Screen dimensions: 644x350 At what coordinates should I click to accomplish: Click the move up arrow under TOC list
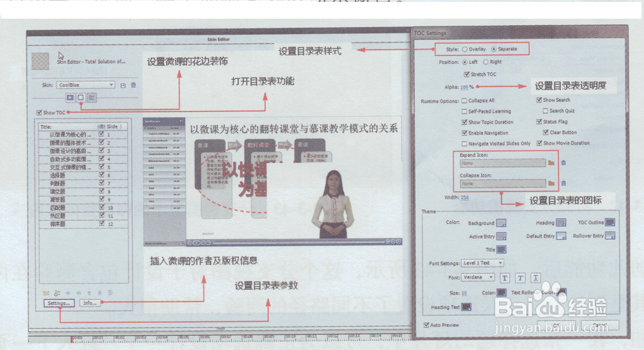coord(89,293)
